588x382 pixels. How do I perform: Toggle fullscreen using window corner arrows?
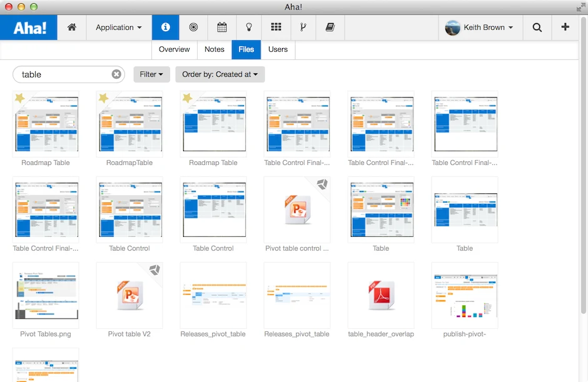pos(581,7)
